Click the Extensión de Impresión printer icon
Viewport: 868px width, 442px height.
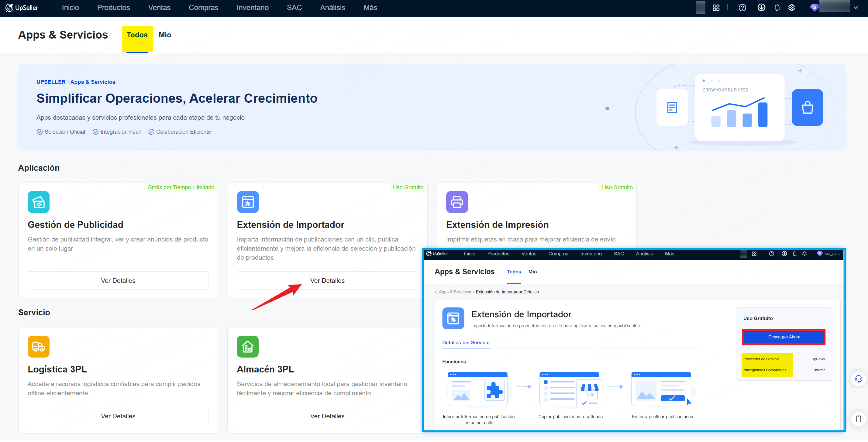(457, 202)
